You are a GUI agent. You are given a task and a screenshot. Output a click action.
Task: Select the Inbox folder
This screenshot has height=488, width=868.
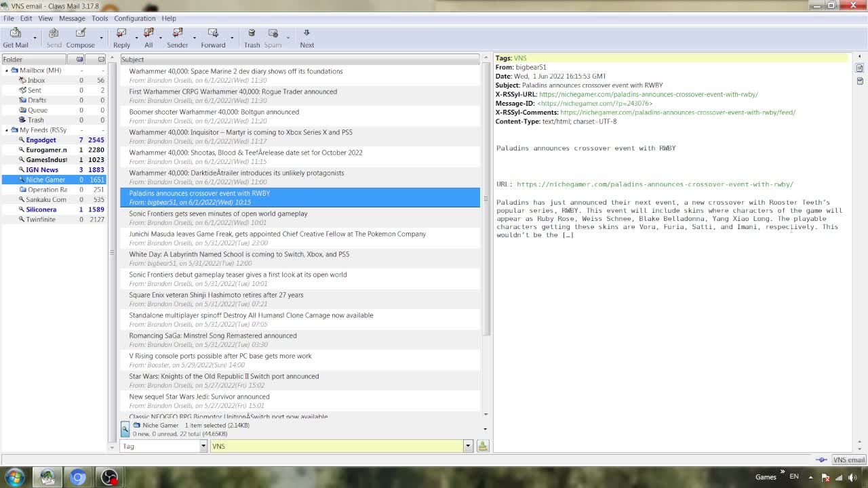pyautogui.click(x=36, y=80)
